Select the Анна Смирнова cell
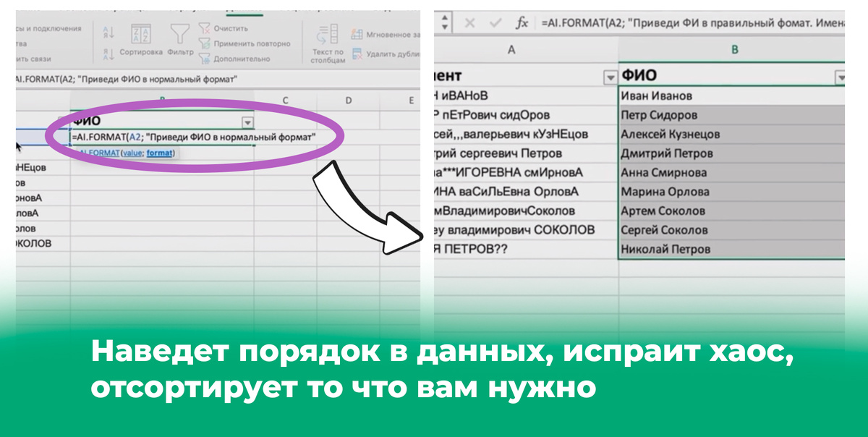868x437 pixels. 732,172
